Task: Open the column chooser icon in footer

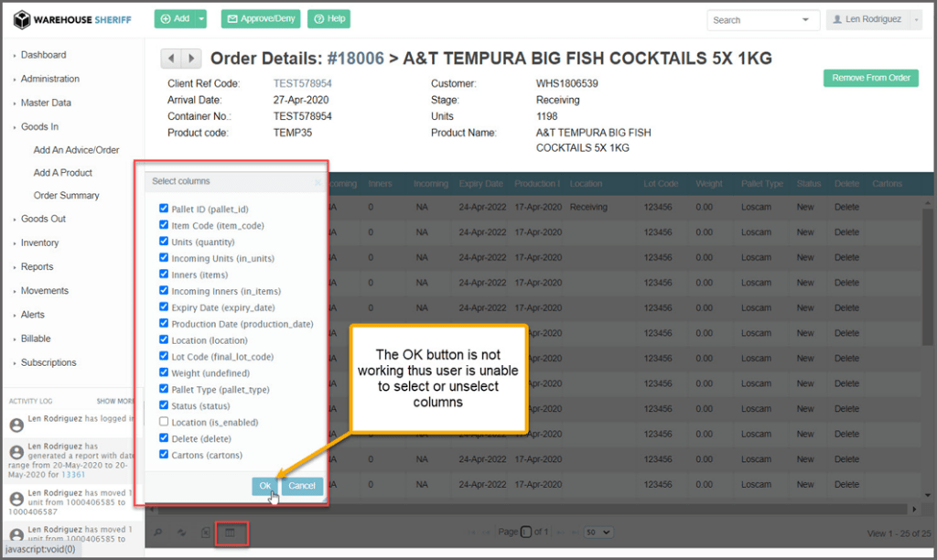Action: pos(231,533)
